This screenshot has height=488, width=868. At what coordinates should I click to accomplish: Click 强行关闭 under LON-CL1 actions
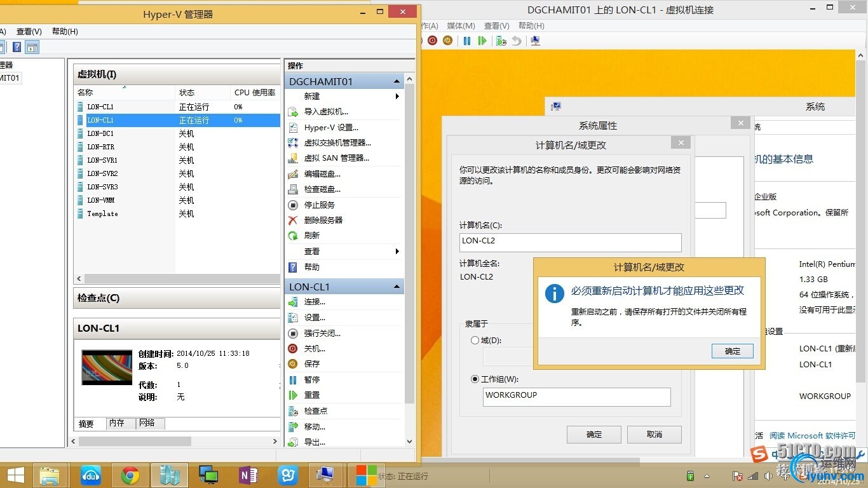point(322,333)
